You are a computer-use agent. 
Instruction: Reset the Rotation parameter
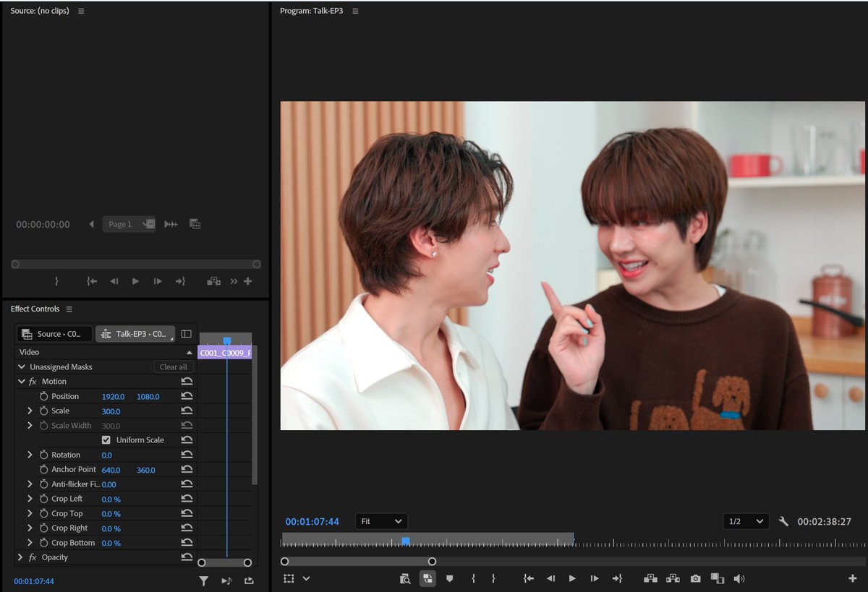[x=187, y=455]
